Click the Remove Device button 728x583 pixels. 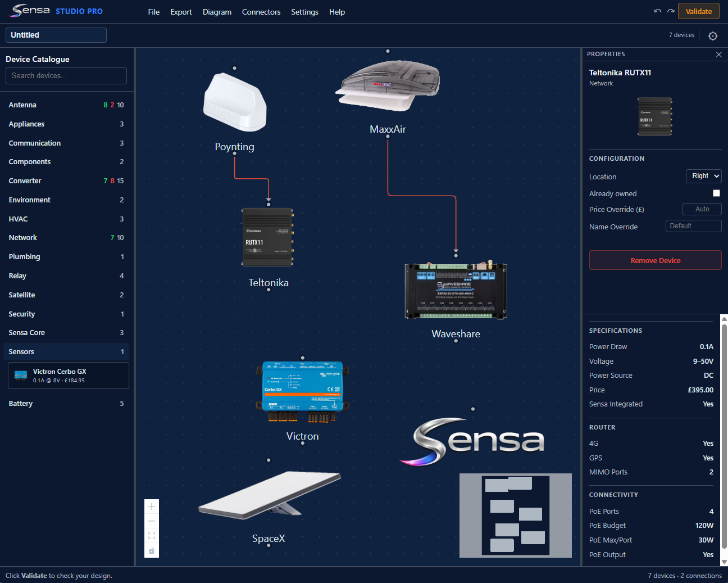point(655,260)
